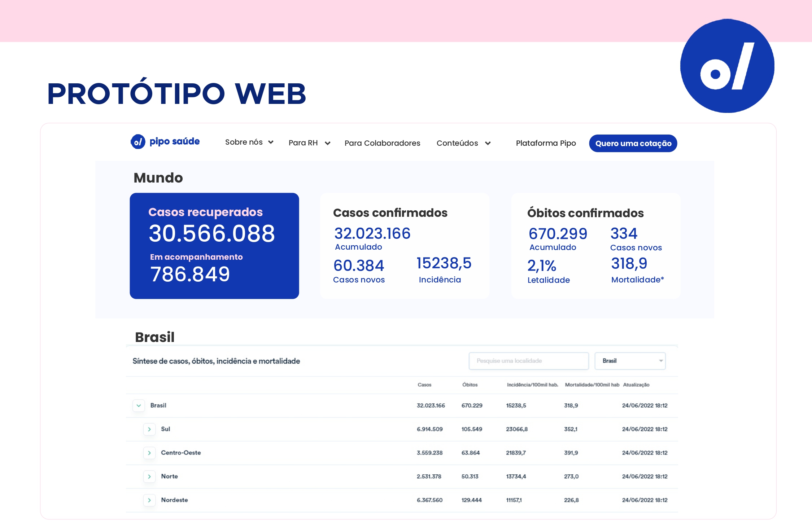This screenshot has width=812, height=531.
Task: Click the Atualização column header
Action: [x=636, y=385]
